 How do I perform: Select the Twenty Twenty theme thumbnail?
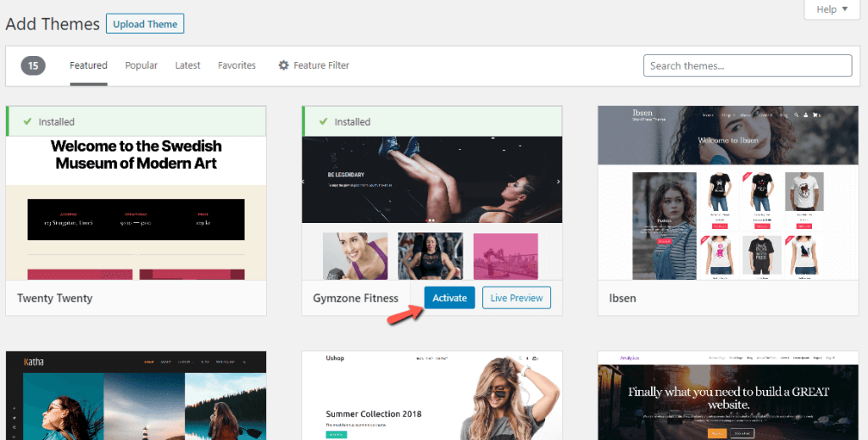[x=136, y=208]
